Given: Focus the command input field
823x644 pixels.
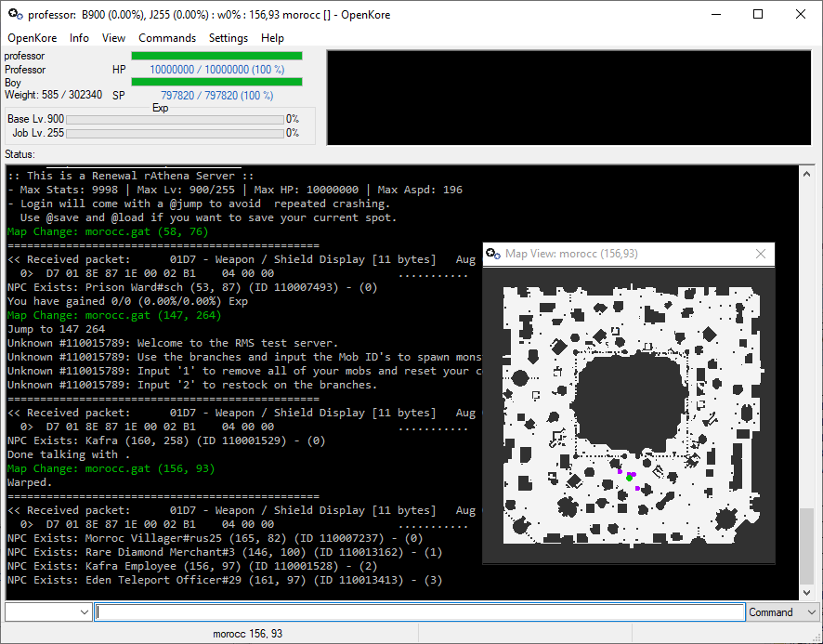Looking at the screenshot, I should (x=419, y=612).
